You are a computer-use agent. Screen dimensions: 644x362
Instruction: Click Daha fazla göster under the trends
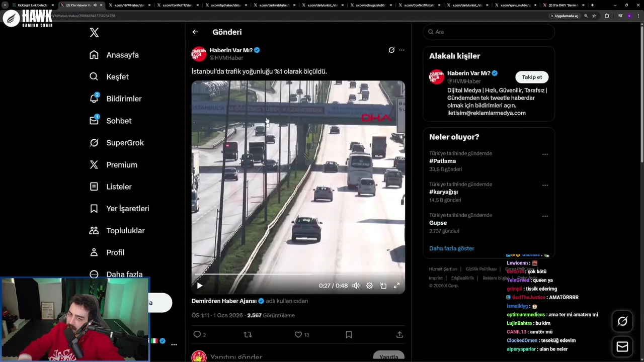click(x=451, y=248)
